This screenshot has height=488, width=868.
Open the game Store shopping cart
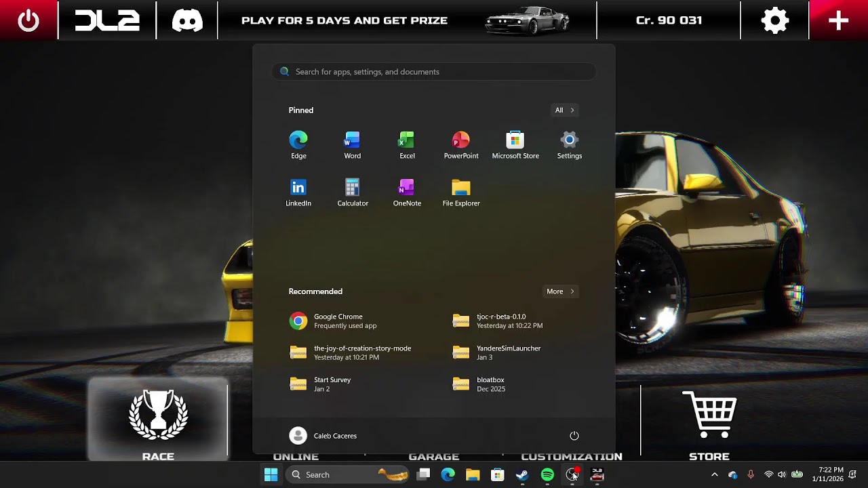pyautogui.click(x=709, y=425)
